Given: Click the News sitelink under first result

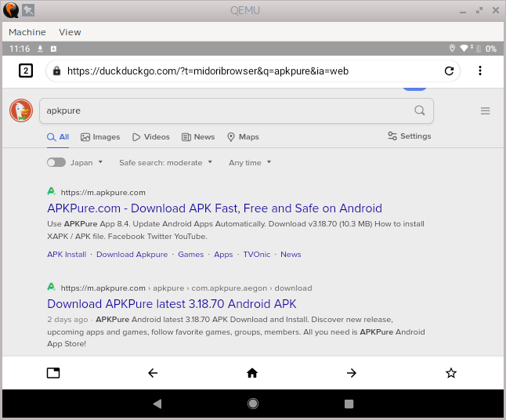Looking at the screenshot, I should (x=291, y=255).
